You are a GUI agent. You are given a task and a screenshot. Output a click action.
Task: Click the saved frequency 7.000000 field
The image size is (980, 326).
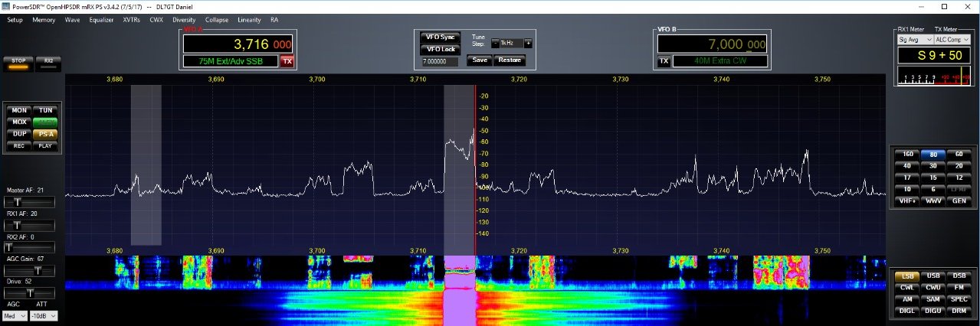pyautogui.click(x=442, y=60)
